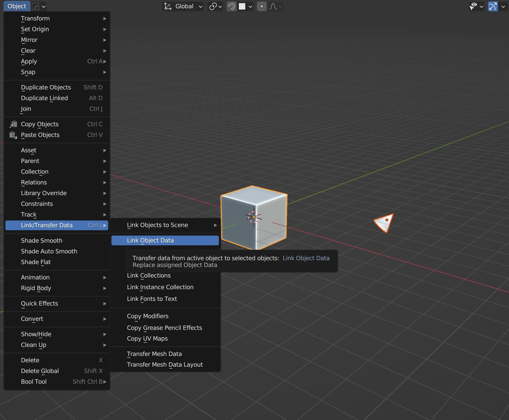Open Snap submenu entry
509x420 pixels.
(57, 72)
